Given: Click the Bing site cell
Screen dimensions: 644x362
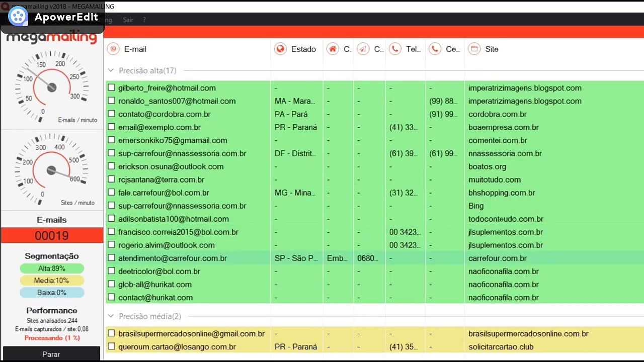Looking at the screenshot, I should [x=476, y=206].
